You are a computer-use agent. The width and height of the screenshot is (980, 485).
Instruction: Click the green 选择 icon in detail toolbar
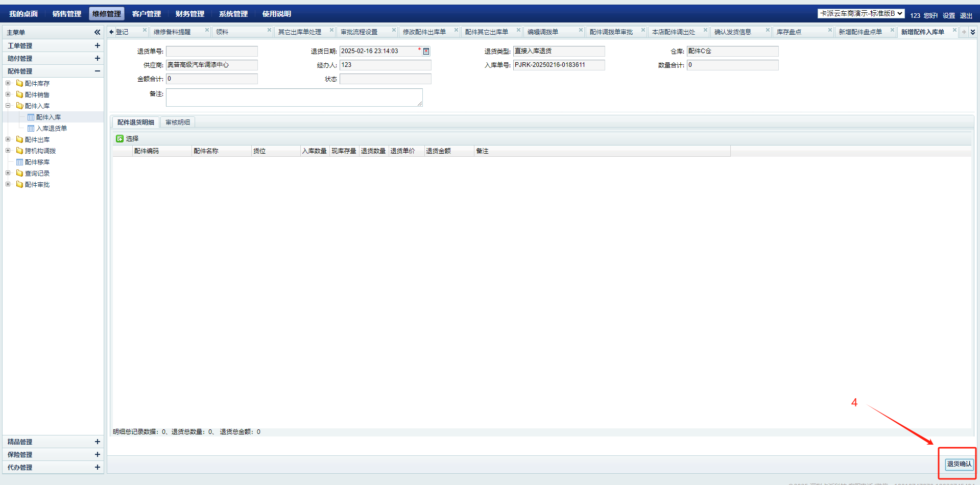119,138
